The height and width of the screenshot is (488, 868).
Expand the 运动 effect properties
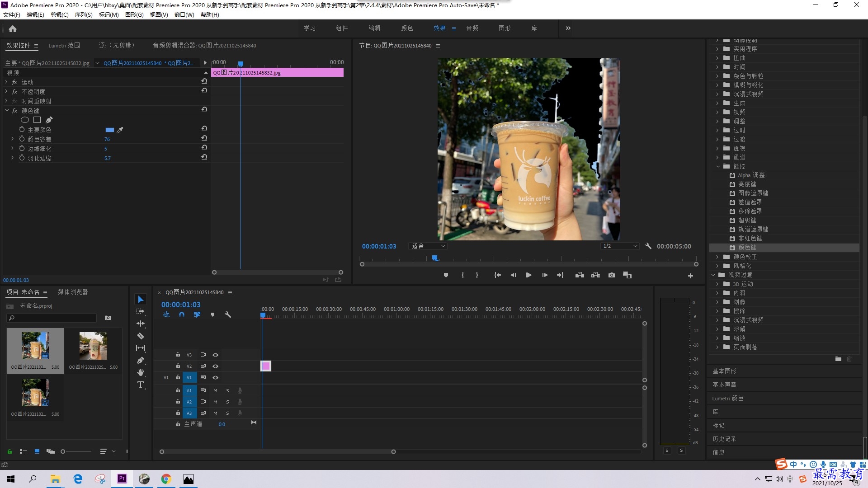point(6,82)
